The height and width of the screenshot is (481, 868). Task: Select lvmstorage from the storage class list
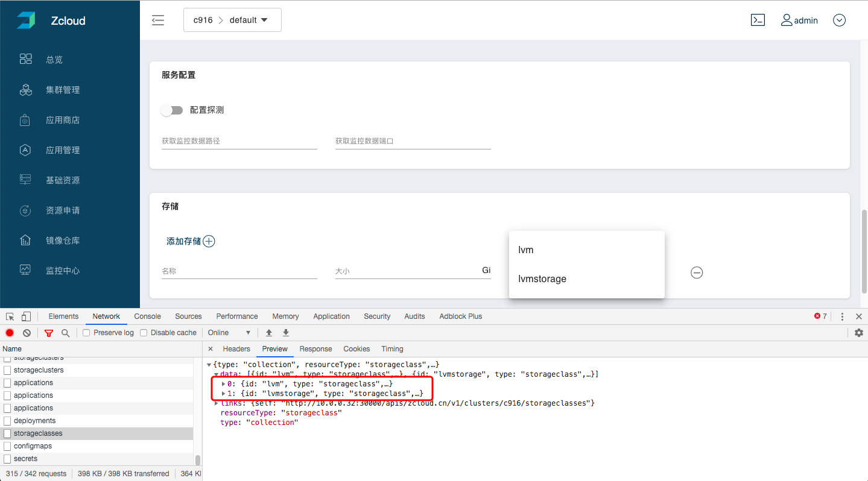click(587, 278)
